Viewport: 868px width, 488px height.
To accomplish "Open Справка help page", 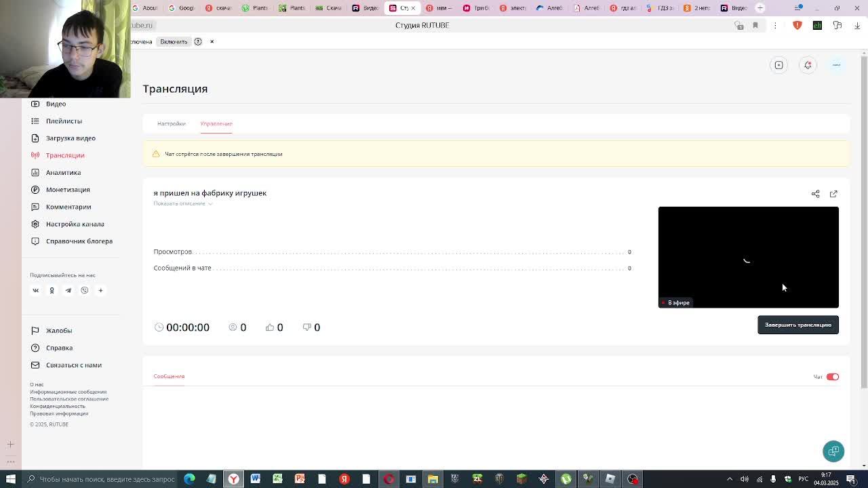I will point(59,348).
